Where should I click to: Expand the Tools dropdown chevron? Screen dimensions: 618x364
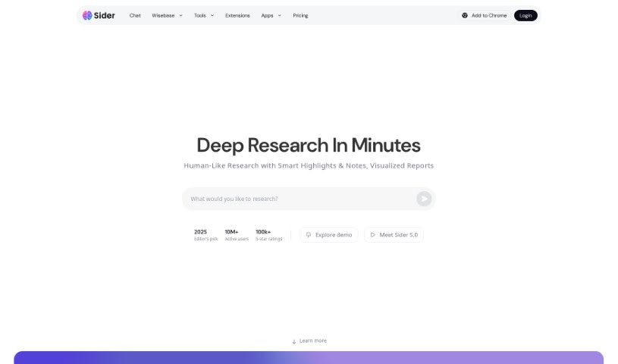pos(212,15)
